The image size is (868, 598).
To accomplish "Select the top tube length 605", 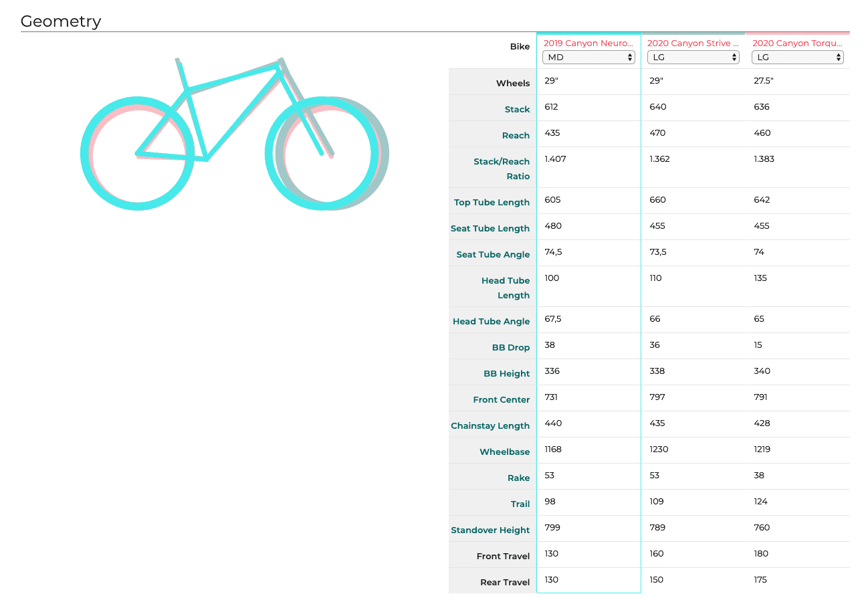I will (553, 200).
